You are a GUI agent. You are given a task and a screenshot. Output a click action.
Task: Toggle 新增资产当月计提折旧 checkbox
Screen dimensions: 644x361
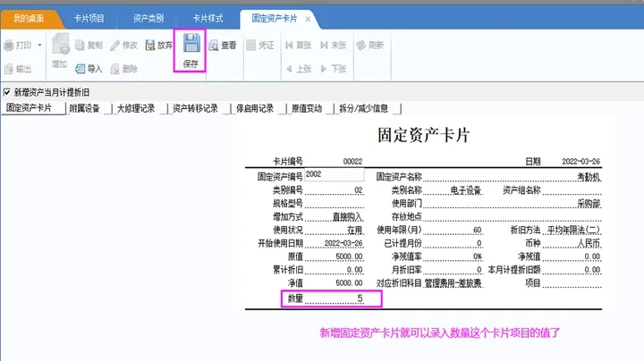6,92
